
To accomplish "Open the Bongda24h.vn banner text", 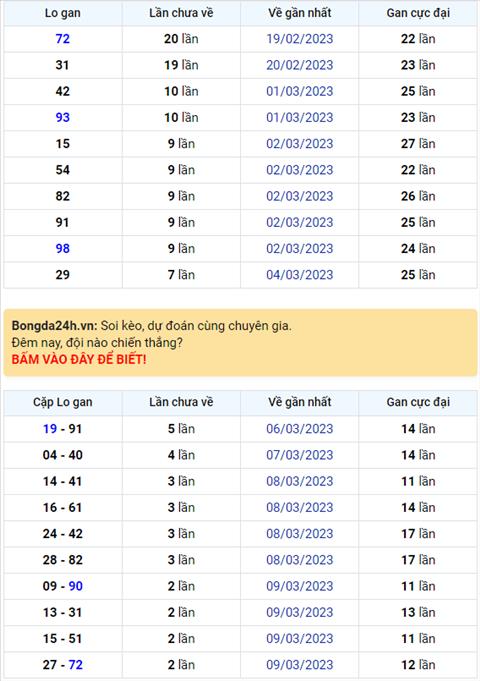I will click(x=152, y=326).
